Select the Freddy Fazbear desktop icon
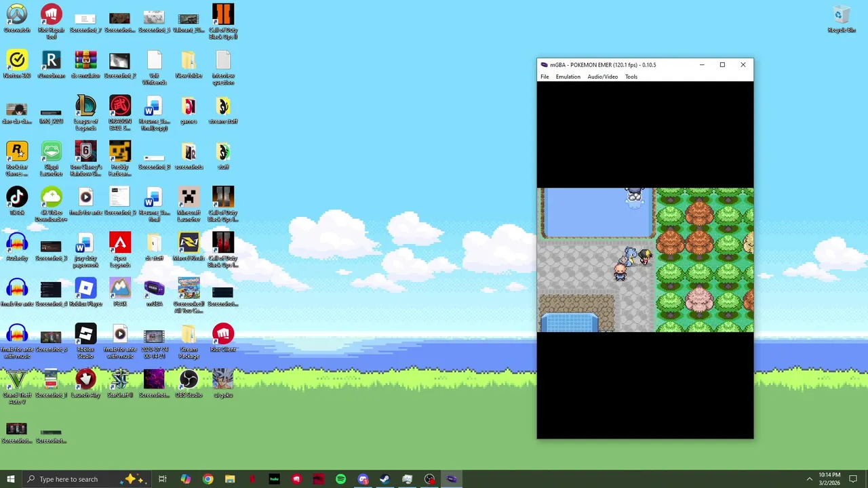This screenshot has height=488, width=868. (x=120, y=159)
